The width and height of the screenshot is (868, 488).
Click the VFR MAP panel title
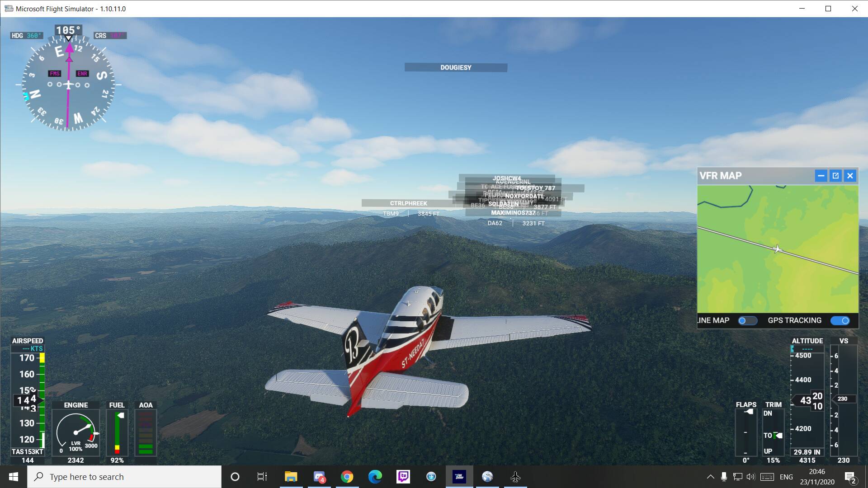721,176
